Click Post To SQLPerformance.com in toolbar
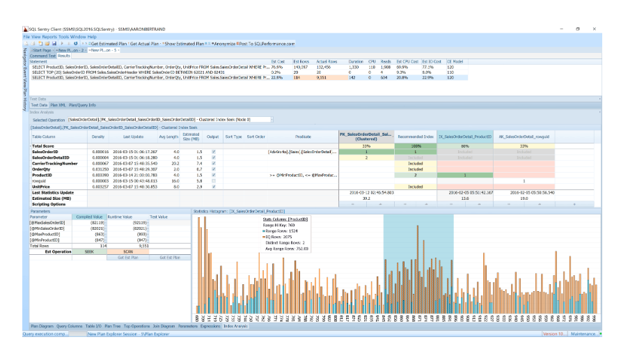644x344 pixels. pyautogui.click(x=267, y=43)
